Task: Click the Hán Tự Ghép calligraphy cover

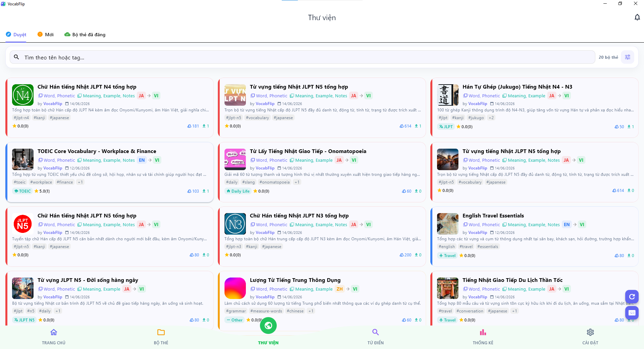Action: (448, 95)
